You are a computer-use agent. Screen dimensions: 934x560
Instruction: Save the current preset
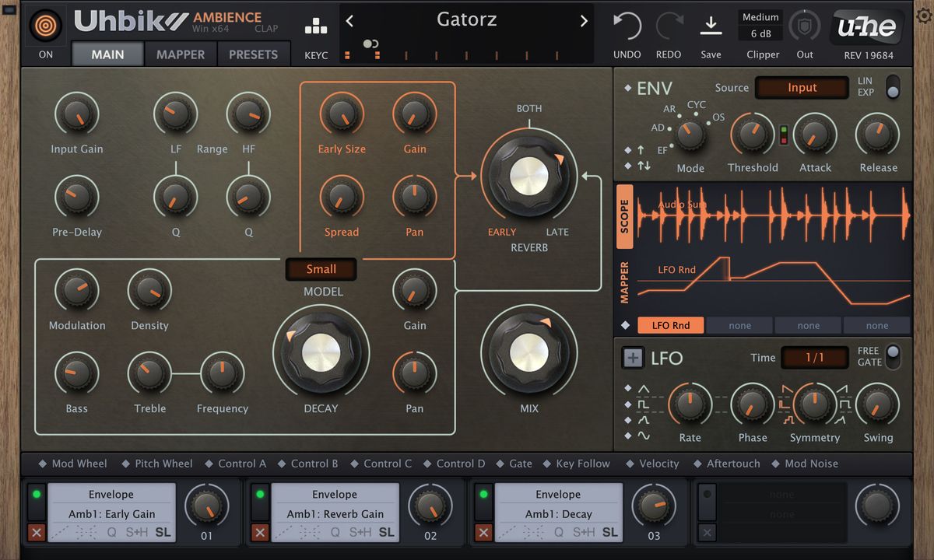pos(711,26)
